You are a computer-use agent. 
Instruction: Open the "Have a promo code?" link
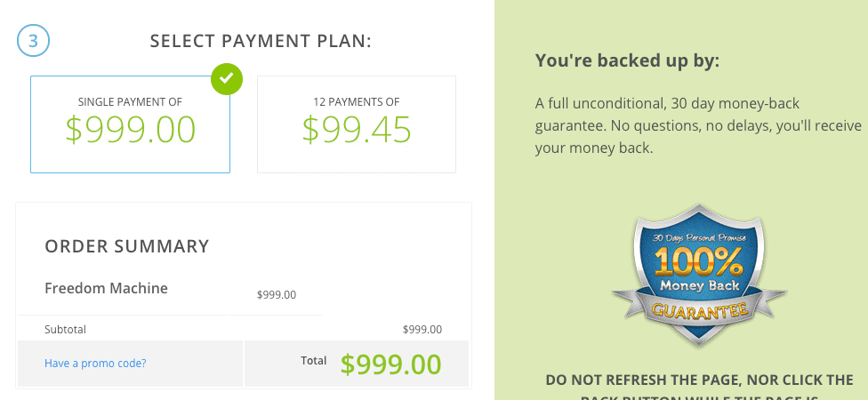click(x=95, y=364)
